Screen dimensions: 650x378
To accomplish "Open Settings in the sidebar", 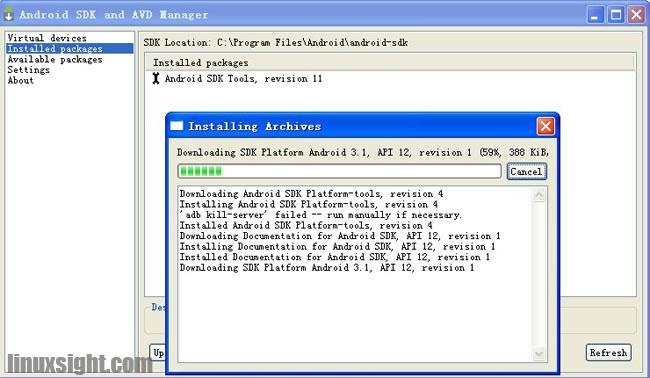I will tap(28, 70).
